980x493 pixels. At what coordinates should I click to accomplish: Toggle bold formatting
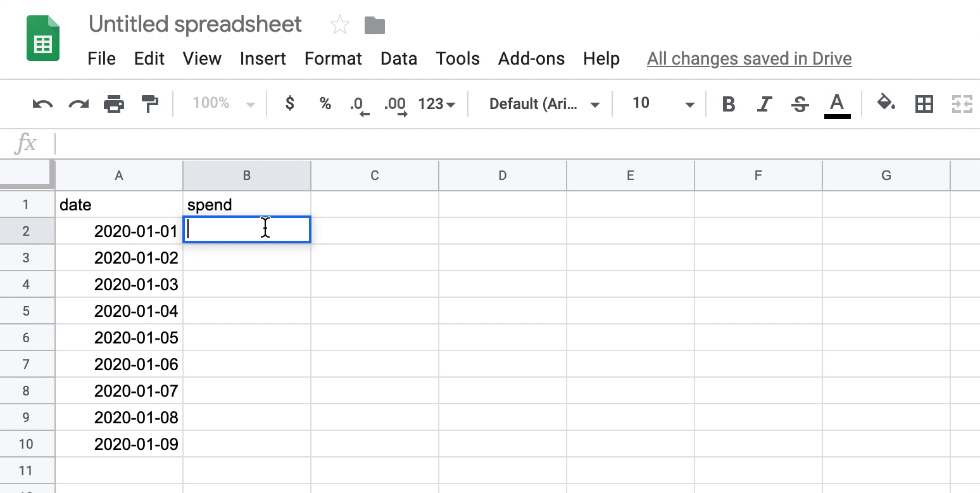[729, 104]
